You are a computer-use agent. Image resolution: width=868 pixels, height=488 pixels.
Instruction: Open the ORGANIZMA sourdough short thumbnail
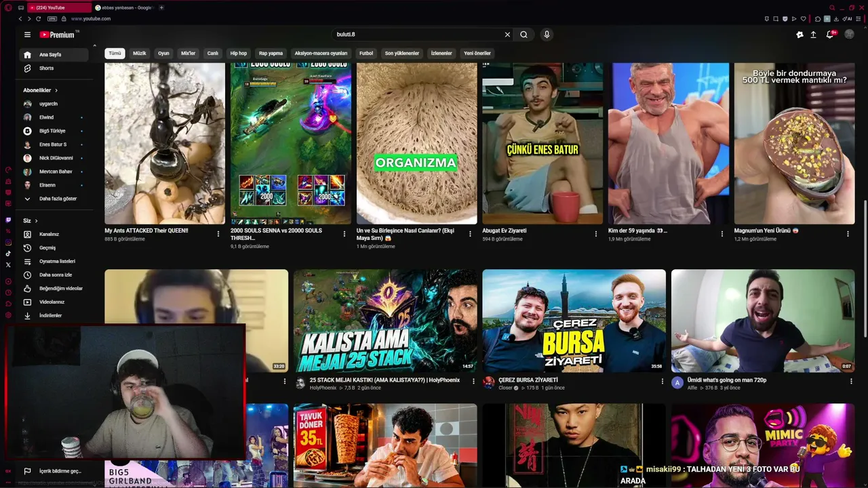pos(417,143)
